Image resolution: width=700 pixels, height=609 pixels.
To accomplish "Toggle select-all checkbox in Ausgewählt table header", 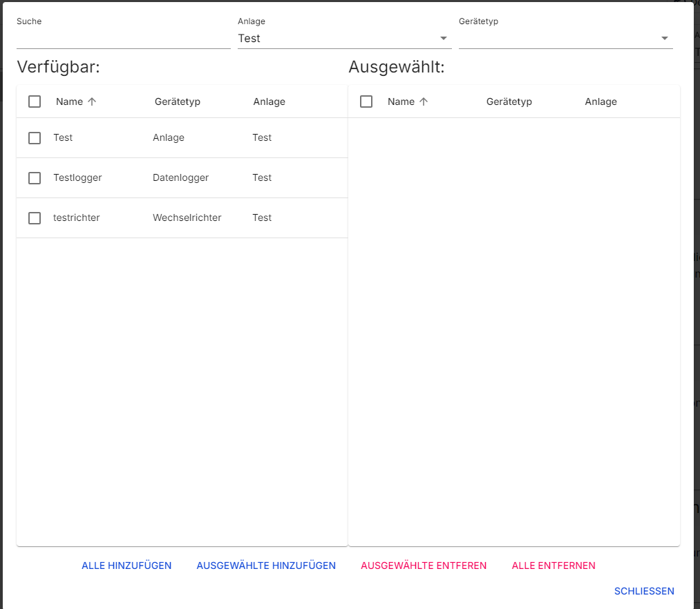I will pyautogui.click(x=366, y=101).
